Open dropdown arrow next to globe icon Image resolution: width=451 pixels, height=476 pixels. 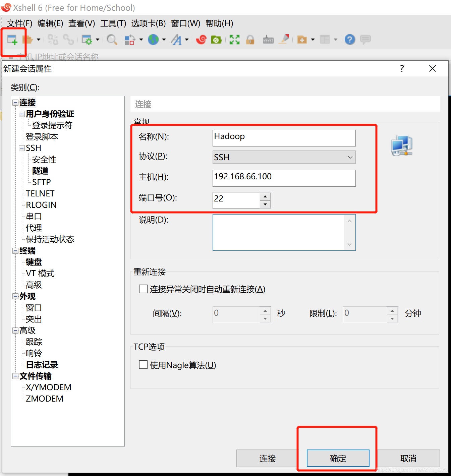coord(164,40)
